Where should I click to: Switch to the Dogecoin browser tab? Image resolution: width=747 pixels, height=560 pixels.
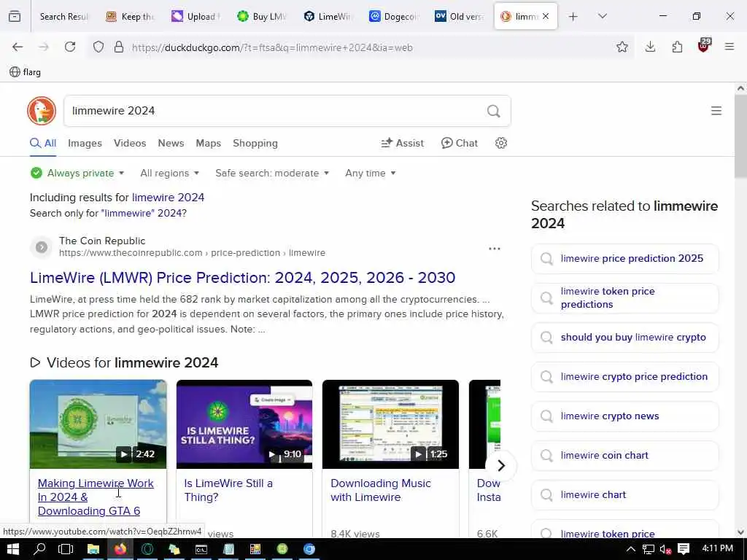[395, 16]
